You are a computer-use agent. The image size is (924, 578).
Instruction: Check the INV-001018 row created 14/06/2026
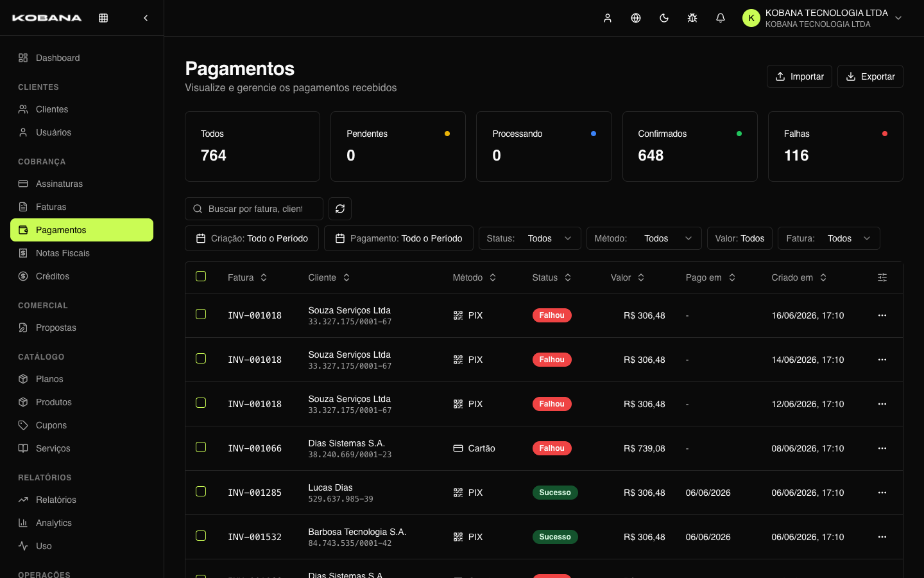pos(201,358)
